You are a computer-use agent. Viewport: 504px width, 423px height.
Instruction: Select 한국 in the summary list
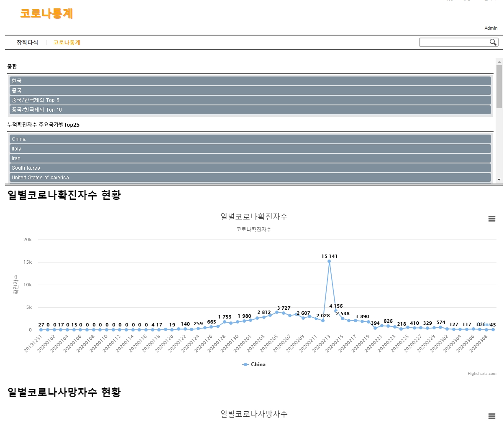point(250,81)
